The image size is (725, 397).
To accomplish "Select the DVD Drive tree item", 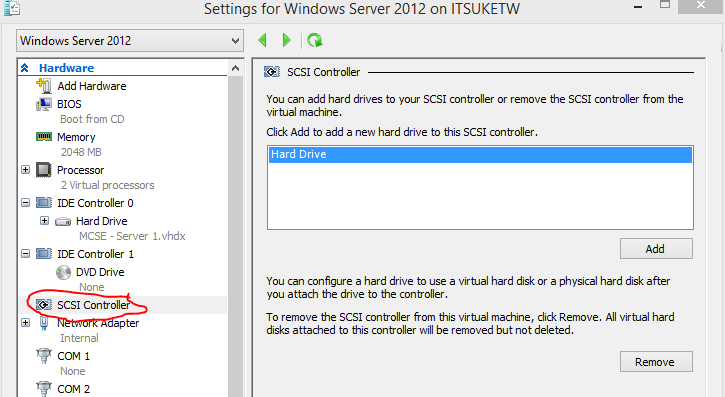I will tap(100, 272).
